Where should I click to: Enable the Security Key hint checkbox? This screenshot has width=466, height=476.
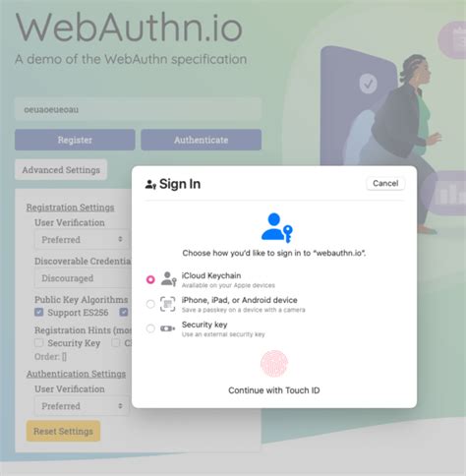tap(39, 343)
